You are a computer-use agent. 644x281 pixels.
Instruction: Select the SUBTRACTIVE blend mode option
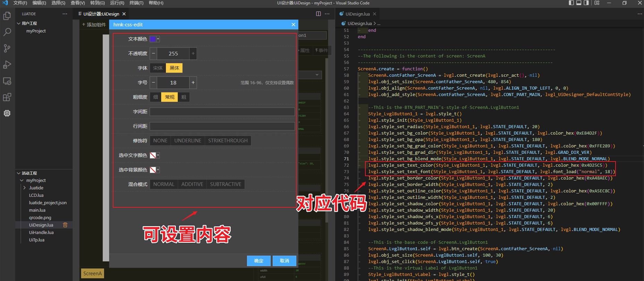click(x=226, y=184)
